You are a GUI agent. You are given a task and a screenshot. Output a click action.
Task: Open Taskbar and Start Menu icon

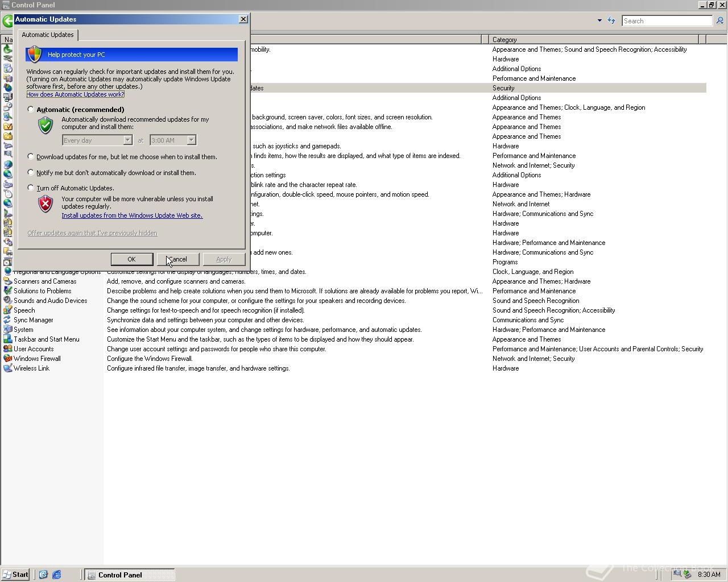tap(7, 339)
